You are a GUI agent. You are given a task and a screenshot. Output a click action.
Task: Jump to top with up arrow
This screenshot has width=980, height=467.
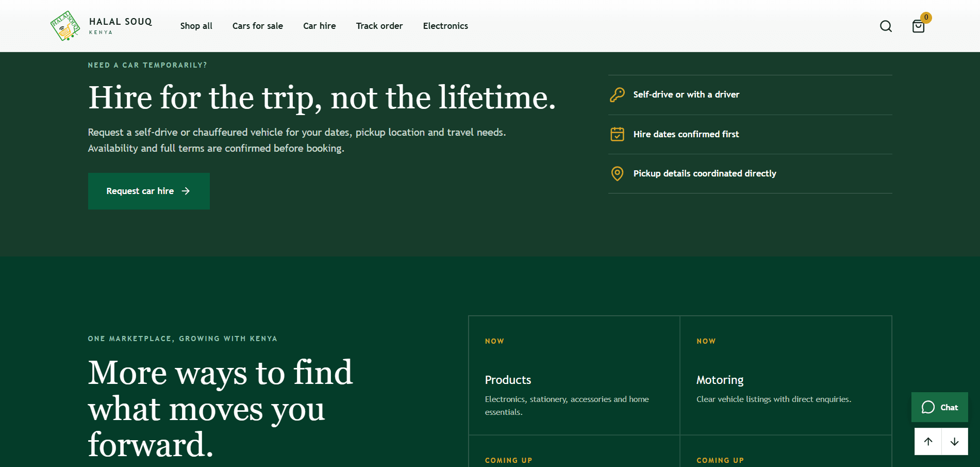coord(928,442)
